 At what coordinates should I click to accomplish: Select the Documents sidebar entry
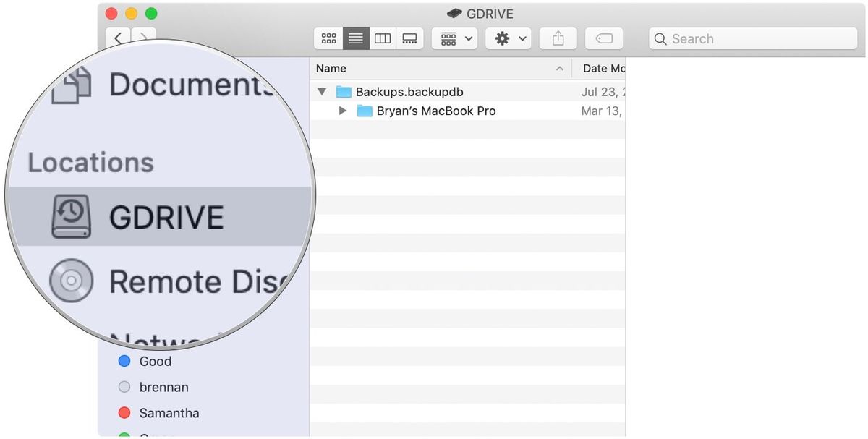click(184, 84)
